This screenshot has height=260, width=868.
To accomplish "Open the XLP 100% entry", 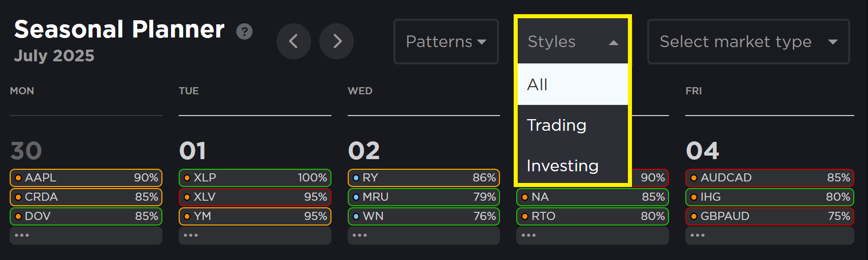I will (255, 178).
